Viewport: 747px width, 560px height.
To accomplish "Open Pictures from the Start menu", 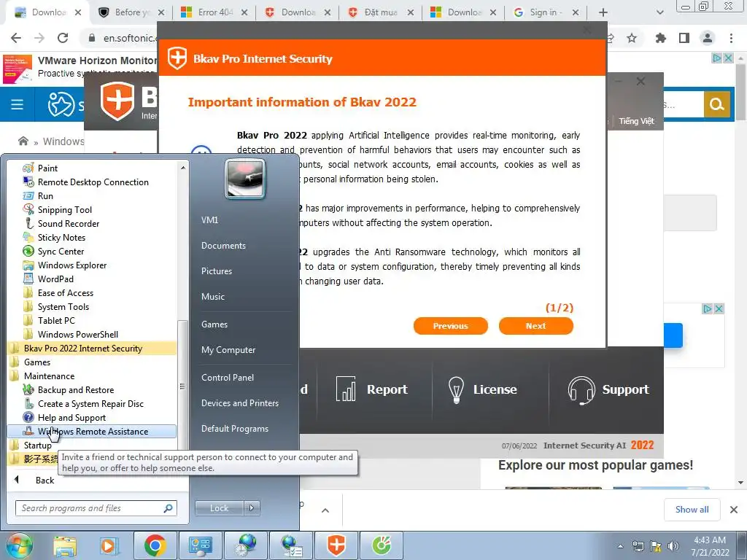I will tap(216, 271).
